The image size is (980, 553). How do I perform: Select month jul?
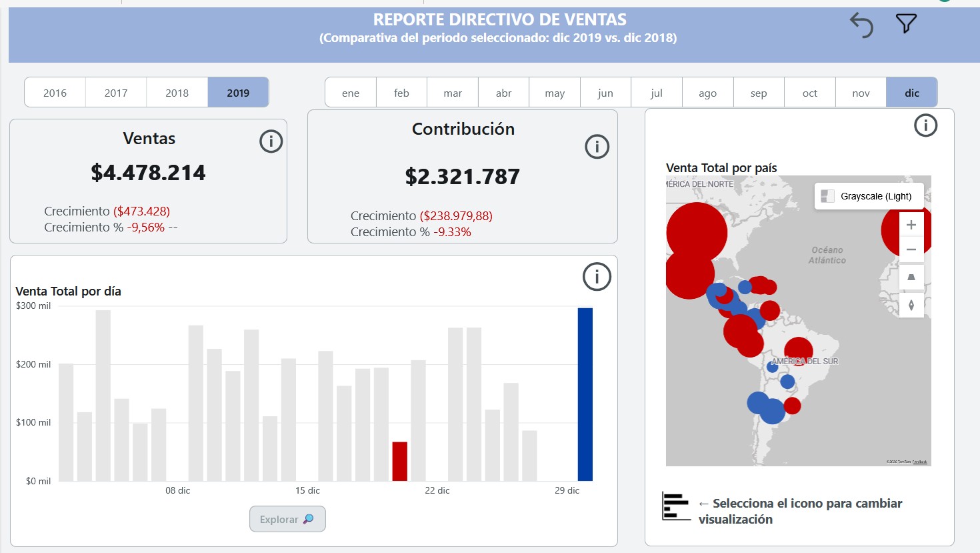(657, 93)
